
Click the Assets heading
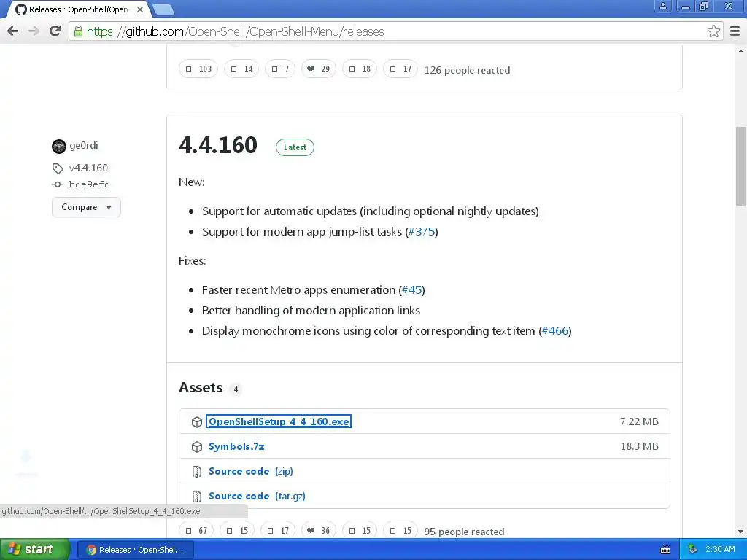tap(201, 388)
